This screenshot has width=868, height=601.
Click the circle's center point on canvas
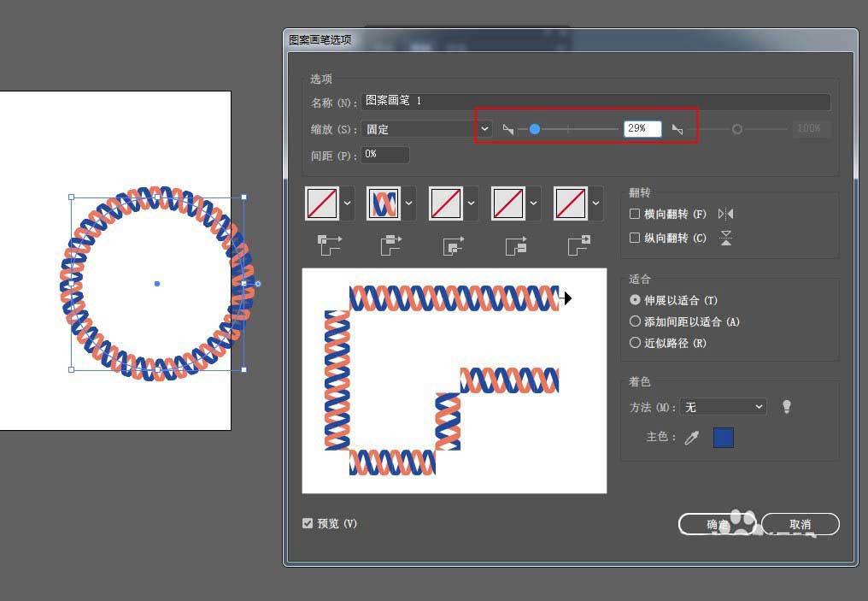[157, 284]
